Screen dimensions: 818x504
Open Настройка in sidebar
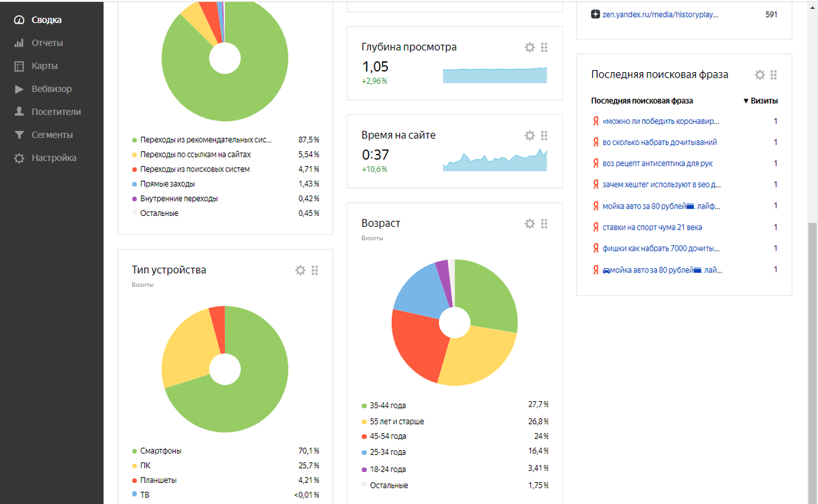point(54,158)
